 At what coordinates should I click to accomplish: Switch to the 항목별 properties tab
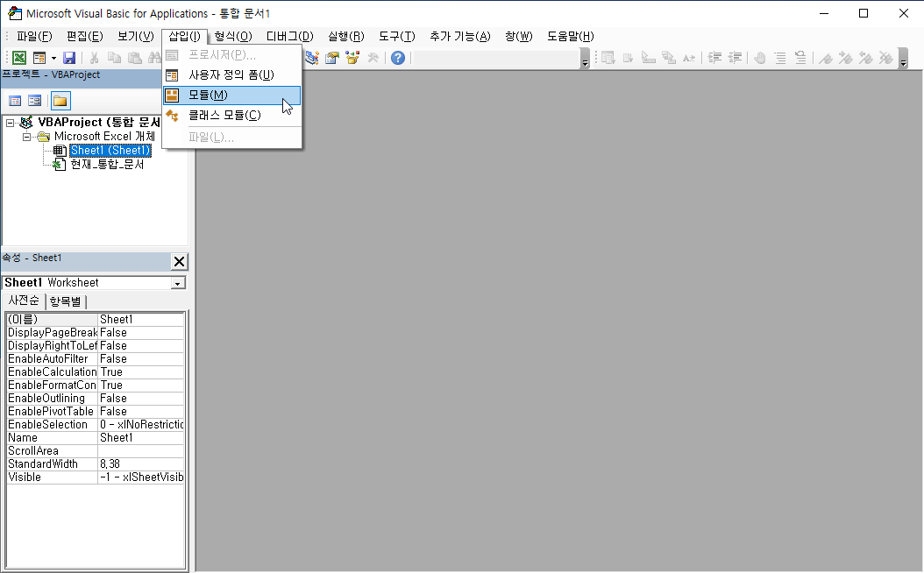pyautogui.click(x=66, y=301)
